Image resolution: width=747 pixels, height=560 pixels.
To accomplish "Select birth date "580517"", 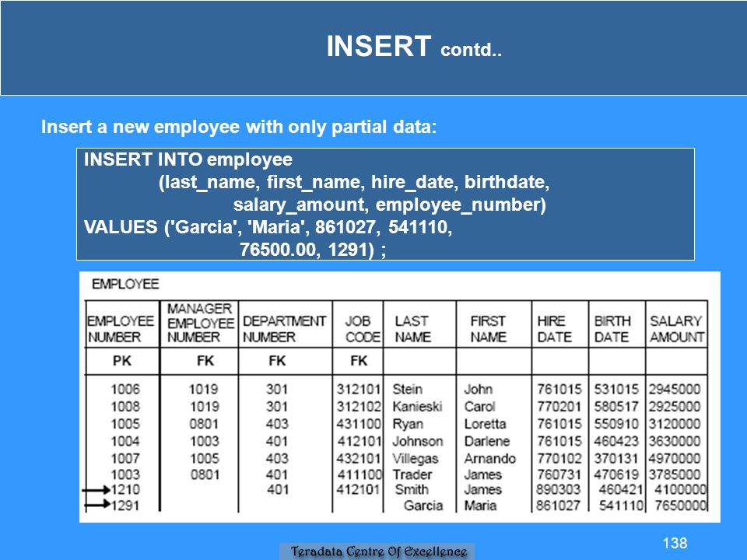I will (616, 406).
